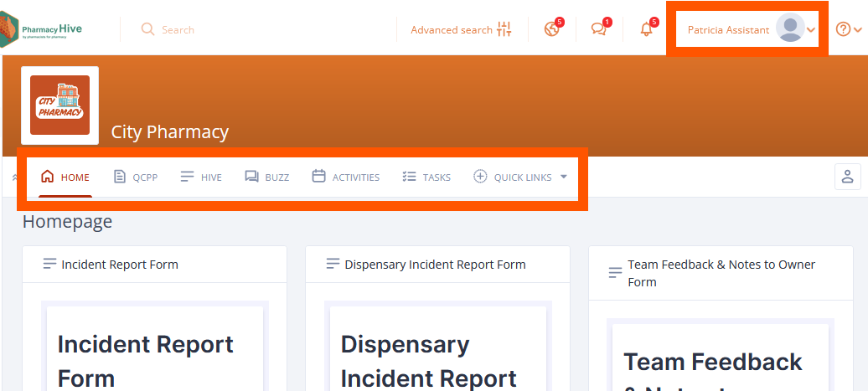Click the Incident Report Form list icon
The image size is (868, 391).
(49, 264)
